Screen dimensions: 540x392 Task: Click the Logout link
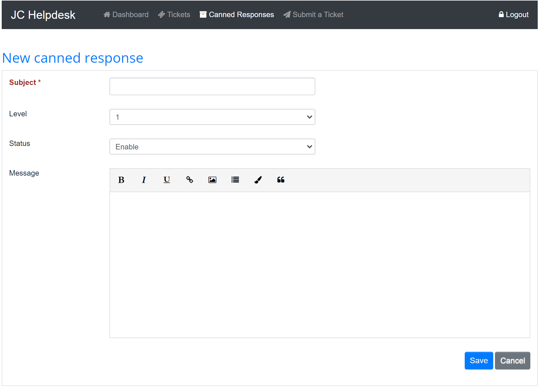(513, 15)
